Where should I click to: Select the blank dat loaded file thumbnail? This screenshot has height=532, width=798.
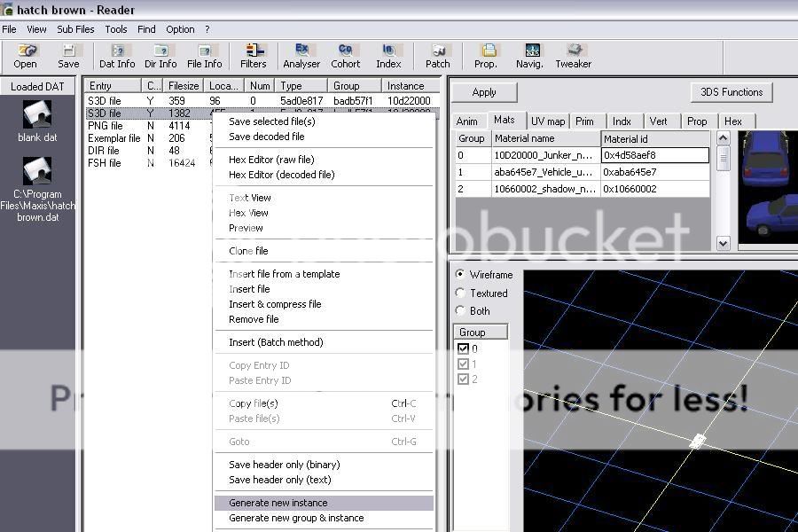[x=37, y=115]
